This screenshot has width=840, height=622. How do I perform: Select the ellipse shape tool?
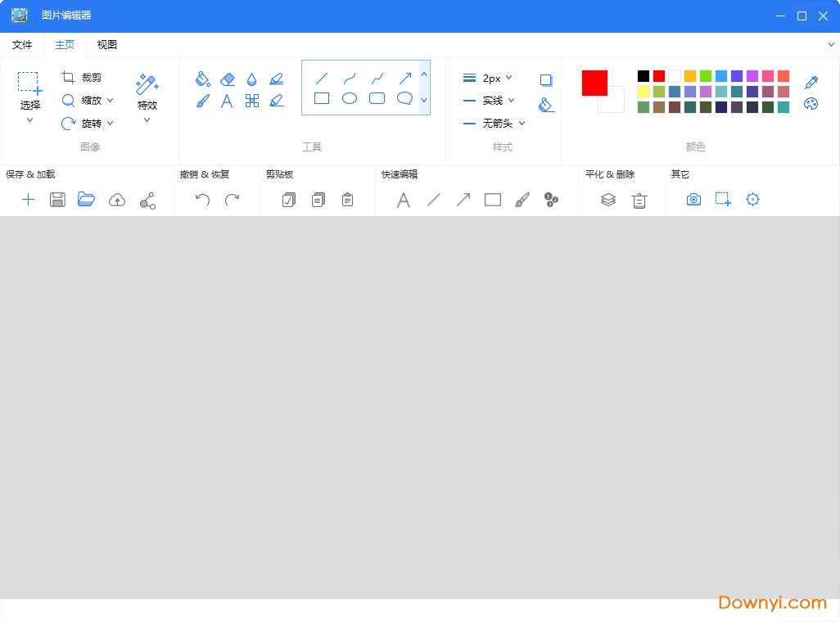(x=350, y=98)
